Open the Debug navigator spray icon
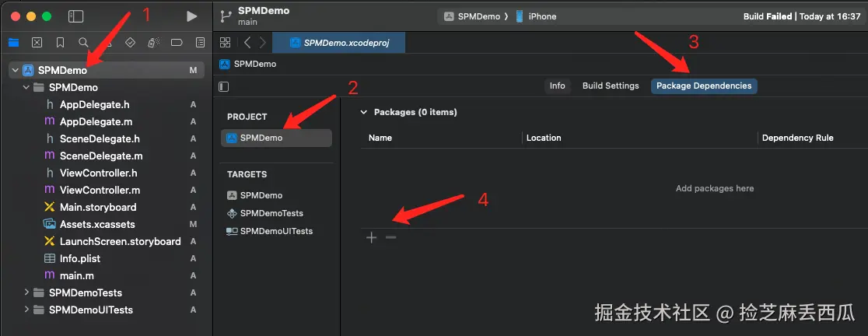 point(154,43)
